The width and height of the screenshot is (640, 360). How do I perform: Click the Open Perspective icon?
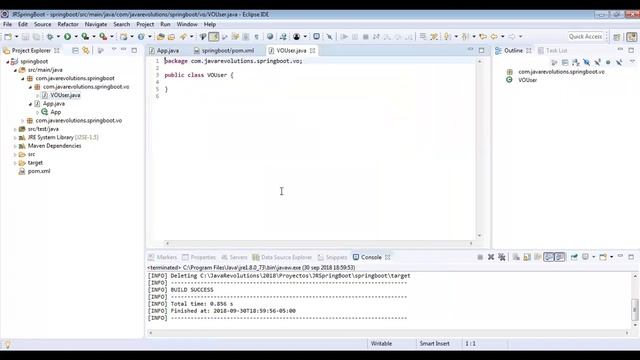click(617, 37)
